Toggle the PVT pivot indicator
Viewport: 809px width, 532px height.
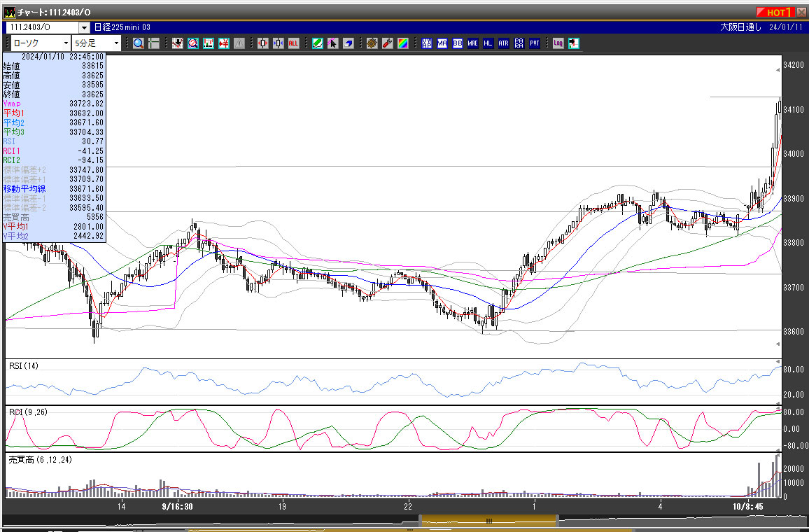pos(534,43)
